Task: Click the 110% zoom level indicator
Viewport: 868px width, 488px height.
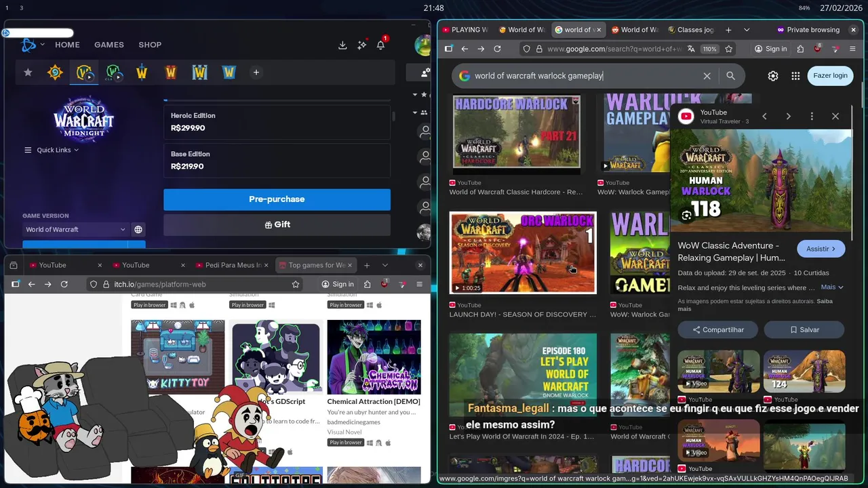Action: (x=709, y=49)
